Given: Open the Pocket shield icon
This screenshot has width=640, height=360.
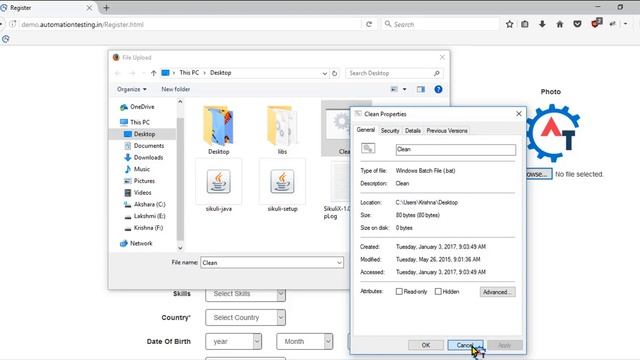Looking at the screenshot, I should 577,24.
